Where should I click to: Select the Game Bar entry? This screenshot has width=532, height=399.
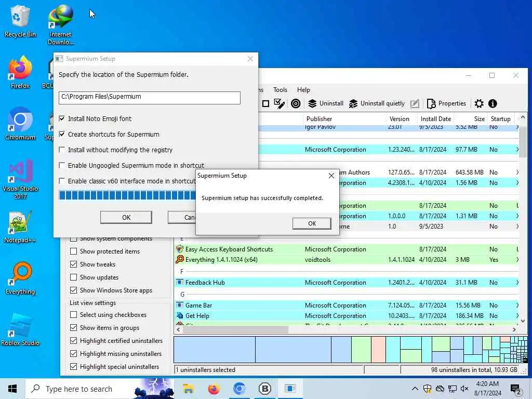click(x=347, y=305)
